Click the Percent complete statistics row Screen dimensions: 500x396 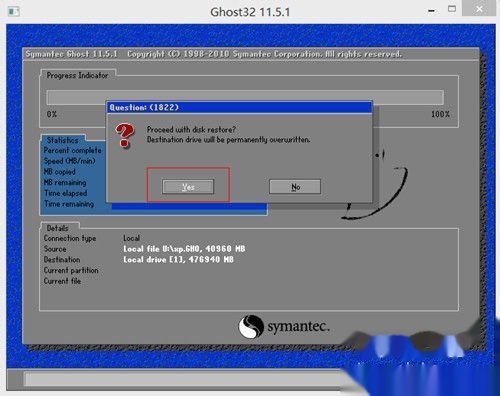(73, 150)
